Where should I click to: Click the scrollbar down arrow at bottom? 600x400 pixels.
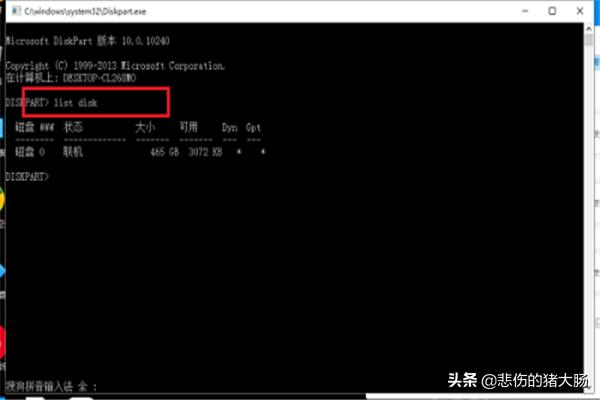point(589,388)
